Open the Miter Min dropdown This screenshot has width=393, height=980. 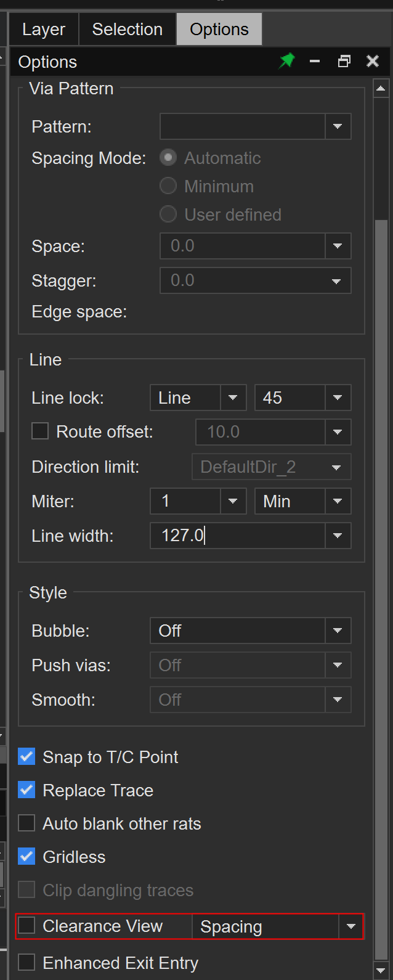(338, 501)
